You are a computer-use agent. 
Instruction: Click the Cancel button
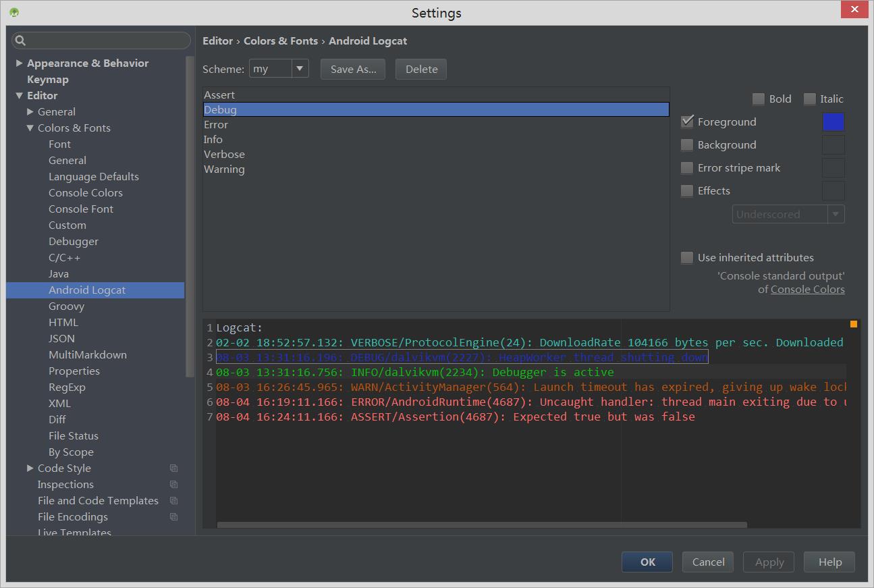point(708,562)
